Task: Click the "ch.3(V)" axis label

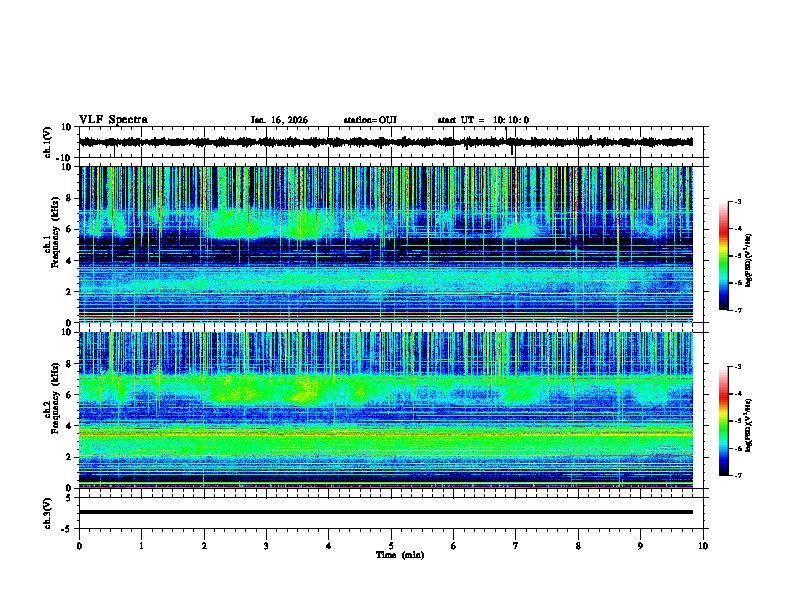Action: tap(48, 513)
